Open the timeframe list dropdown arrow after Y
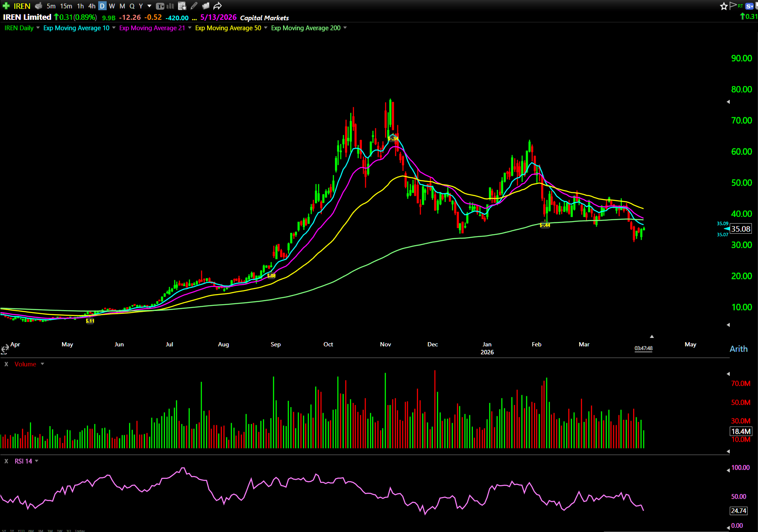 149,6
